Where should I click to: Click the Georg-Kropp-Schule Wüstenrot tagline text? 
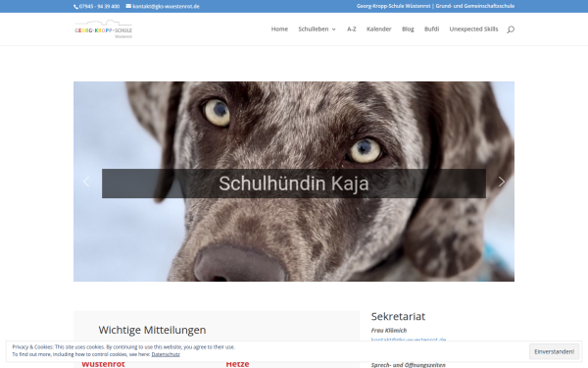(435, 6)
